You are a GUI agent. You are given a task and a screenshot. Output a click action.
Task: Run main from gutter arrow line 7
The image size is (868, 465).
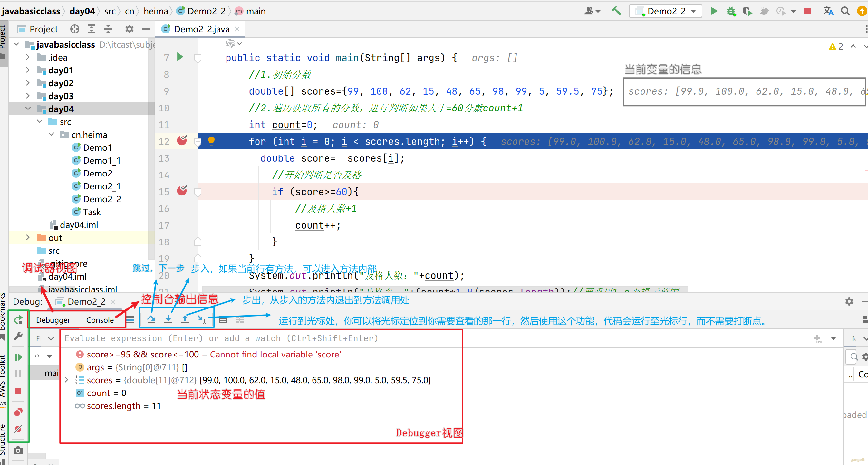(x=180, y=57)
